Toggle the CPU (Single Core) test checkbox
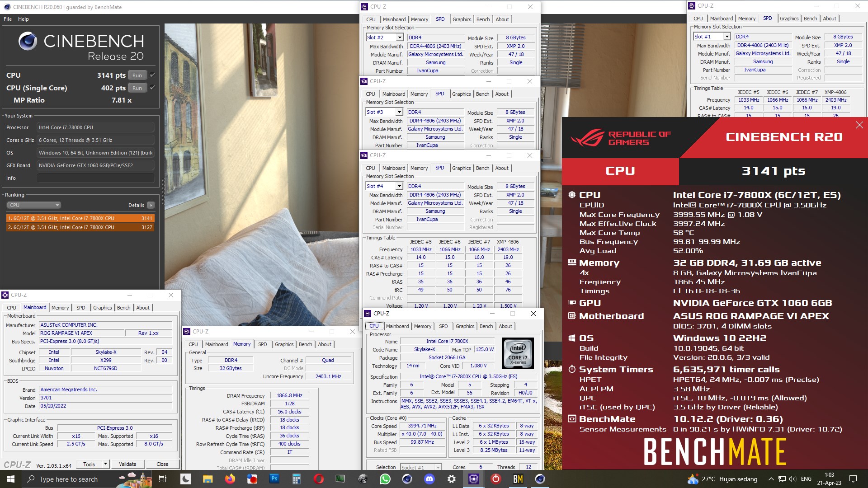The height and width of the screenshot is (488, 868). 152,88
